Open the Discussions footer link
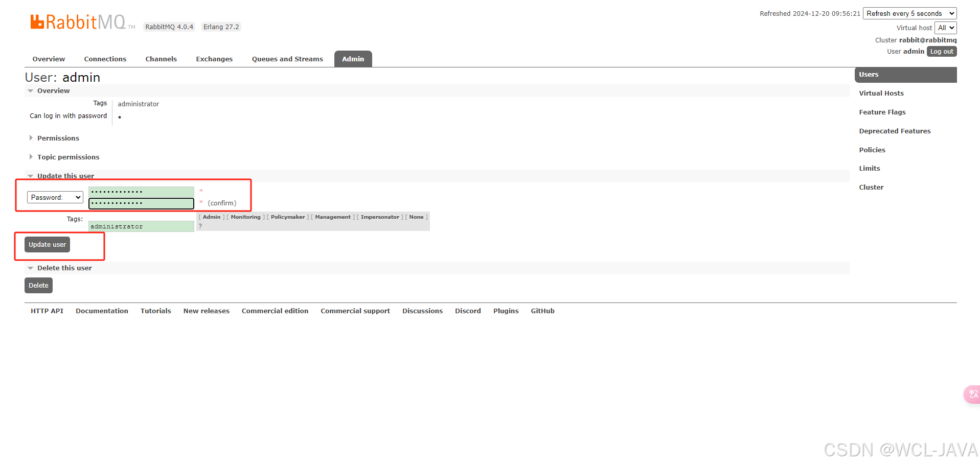 (x=422, y=311)
